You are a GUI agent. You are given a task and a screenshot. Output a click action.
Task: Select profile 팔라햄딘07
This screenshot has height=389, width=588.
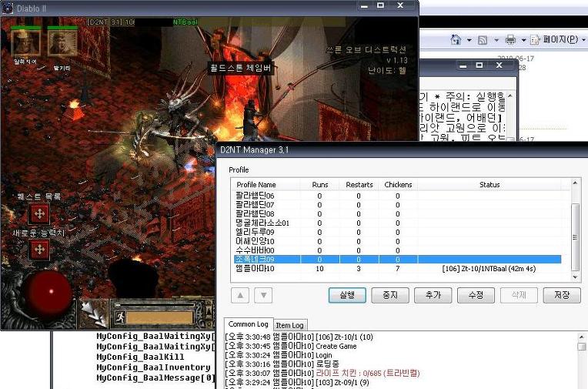tap(397, 205)
